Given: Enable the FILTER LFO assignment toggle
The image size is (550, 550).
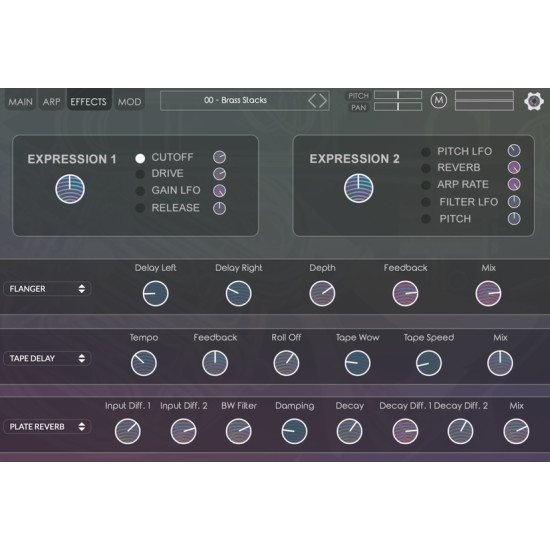Looking at the screenshot, I should (425, 202).
